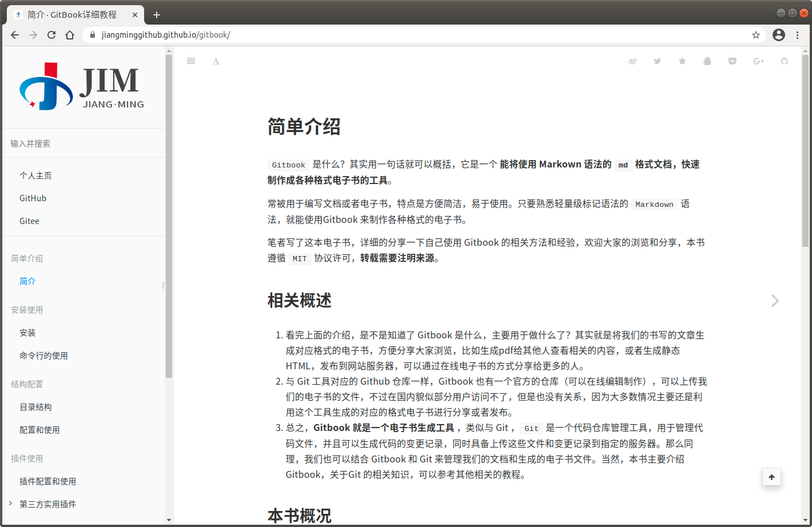Click the browser forward arrow
812x527 pixels.
click(x=33, y=35)
